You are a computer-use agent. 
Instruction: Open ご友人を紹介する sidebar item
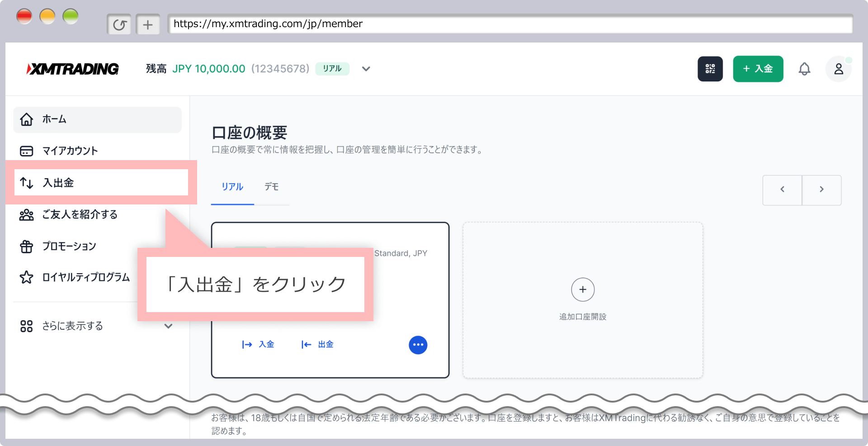[x=97, y=214]
